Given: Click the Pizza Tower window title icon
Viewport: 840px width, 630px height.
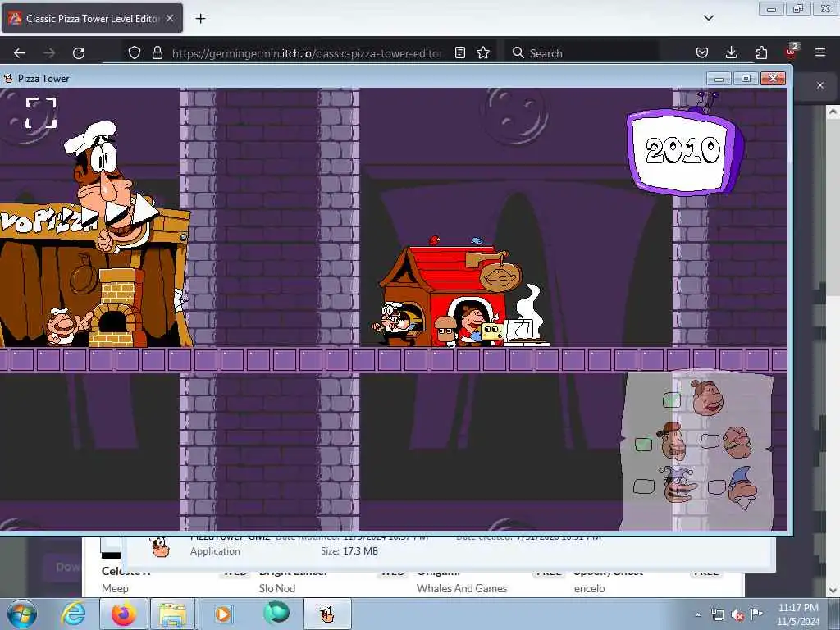Looking at the screenshot, I should point(8,78).
